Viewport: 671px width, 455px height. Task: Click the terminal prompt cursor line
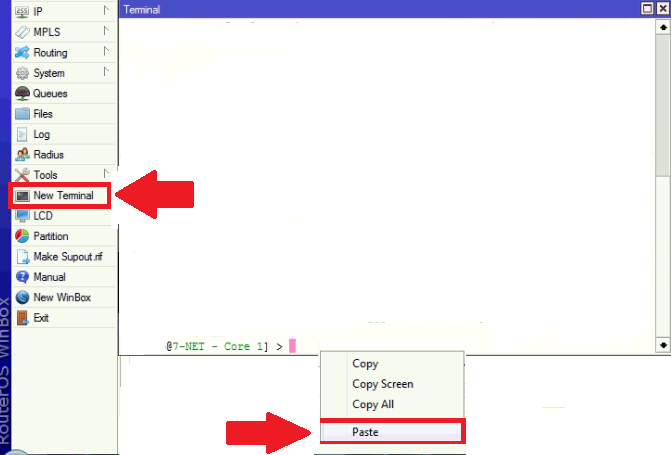click(292, 346)
